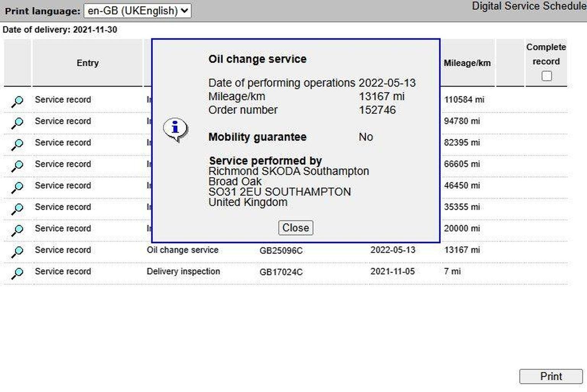Click the Digital Service Schedule title
The image size is (587, 392).
click(x=529, y=6)
